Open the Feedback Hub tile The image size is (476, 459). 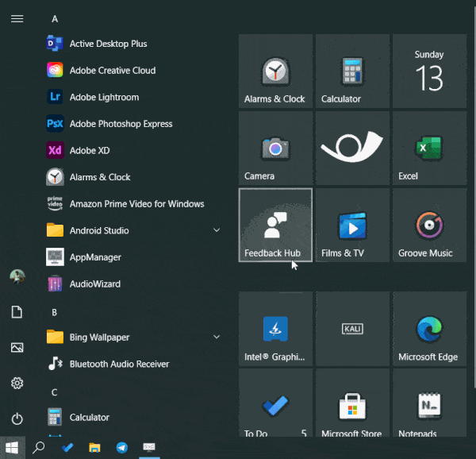(275, 225)
